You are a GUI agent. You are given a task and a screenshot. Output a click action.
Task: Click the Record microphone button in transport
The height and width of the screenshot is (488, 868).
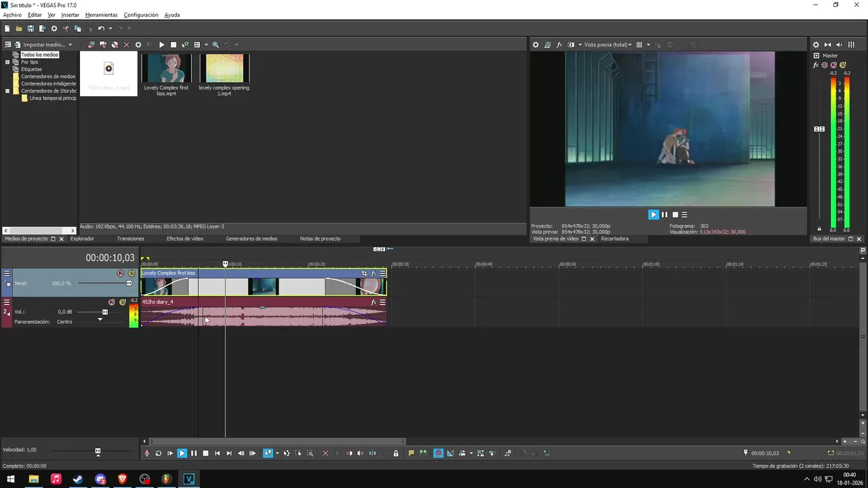tap(146, 453)
